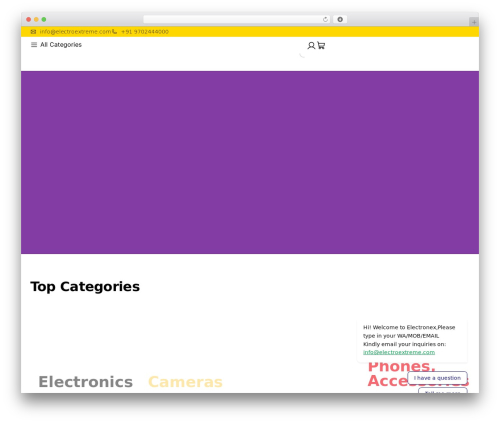Click the phone handset icon in yellow bar

(115, 32)
